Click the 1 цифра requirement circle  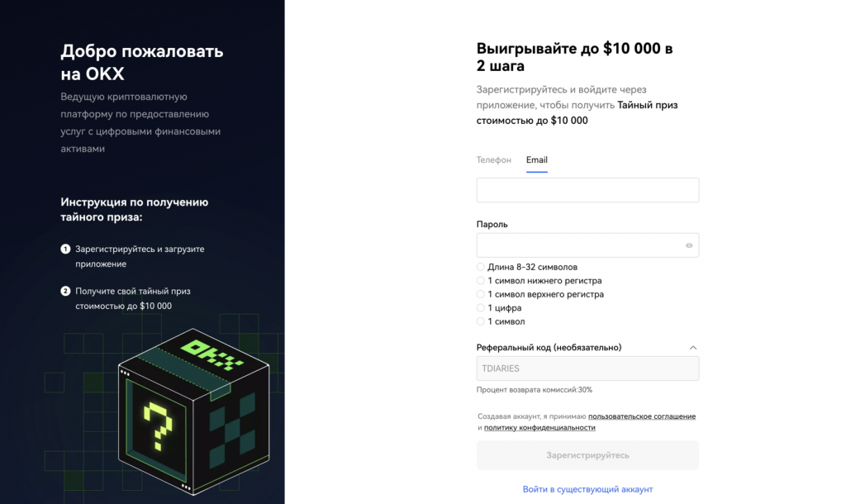tap(481, 308)
